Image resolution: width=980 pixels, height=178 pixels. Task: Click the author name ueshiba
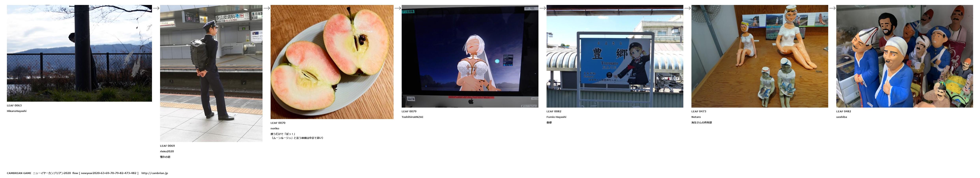click(841, 117)
